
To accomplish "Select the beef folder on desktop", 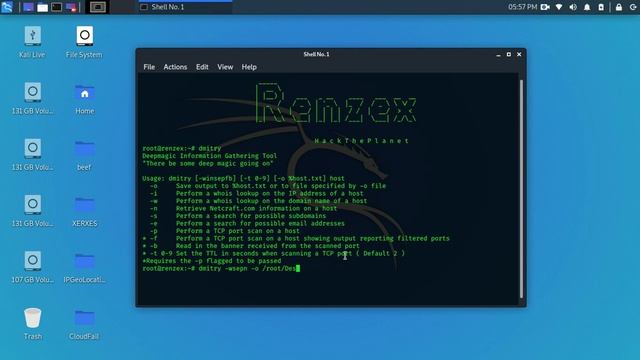I will click(x=84, y=154).
